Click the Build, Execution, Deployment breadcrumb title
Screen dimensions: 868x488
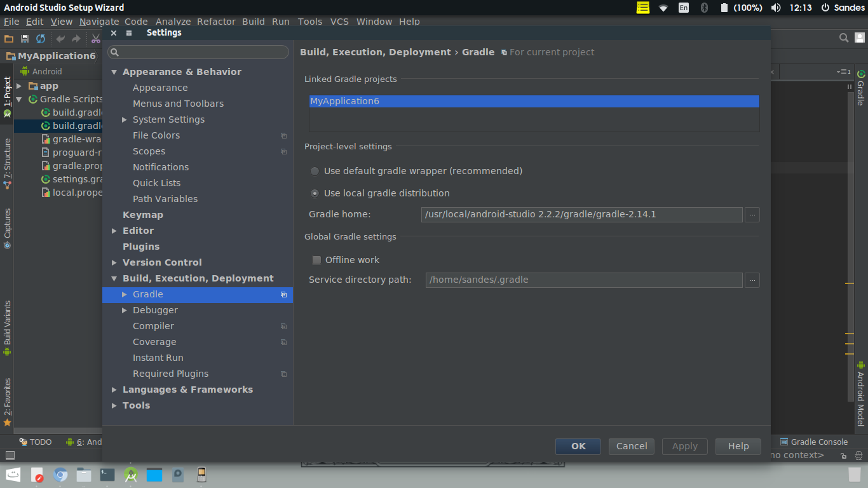(x=376, y=52)
